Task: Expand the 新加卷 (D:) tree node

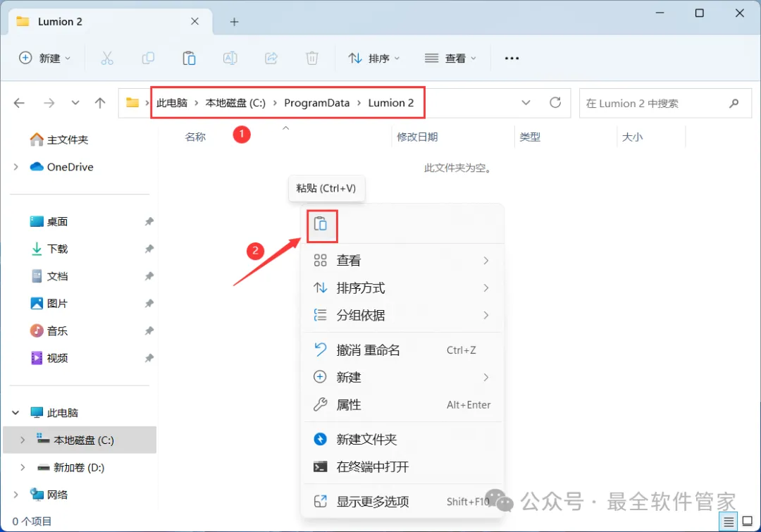Action: tap(23, 467)
